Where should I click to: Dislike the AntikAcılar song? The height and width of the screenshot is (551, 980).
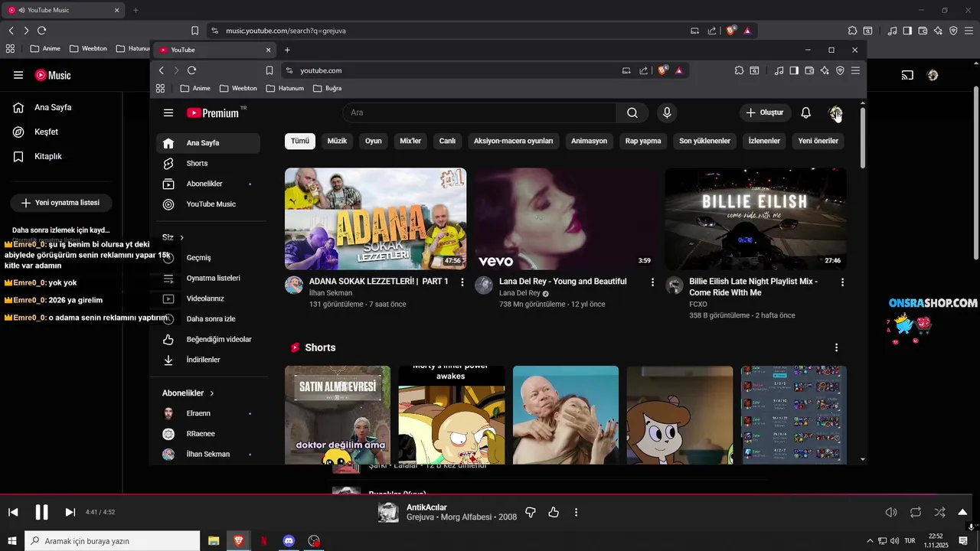[530, 512]
